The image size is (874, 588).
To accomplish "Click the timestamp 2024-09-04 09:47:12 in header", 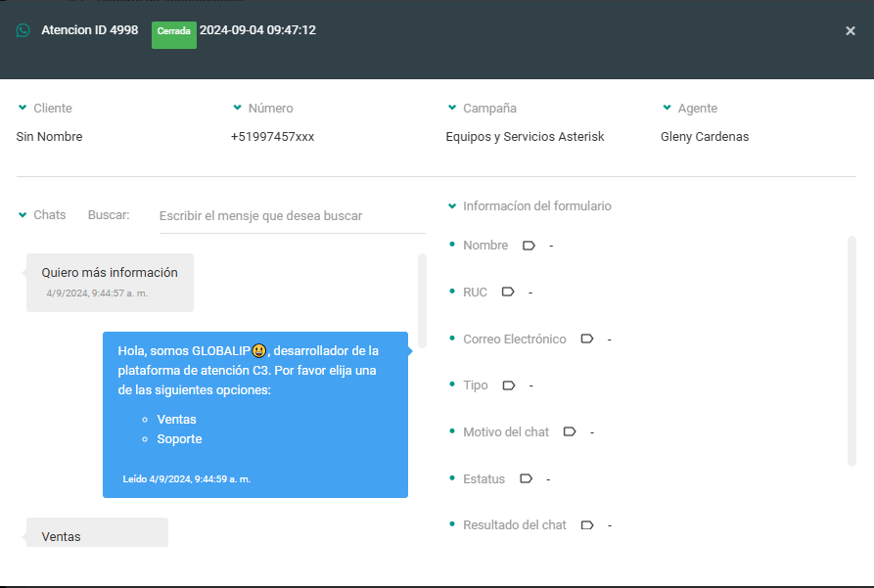I will click(x=257, y=30).
